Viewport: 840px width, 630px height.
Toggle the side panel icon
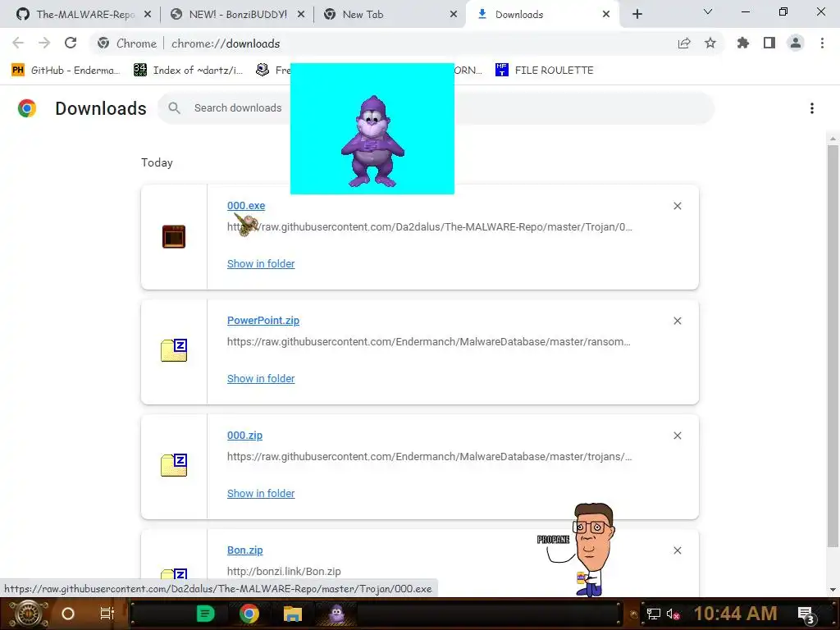click(769, 43)
